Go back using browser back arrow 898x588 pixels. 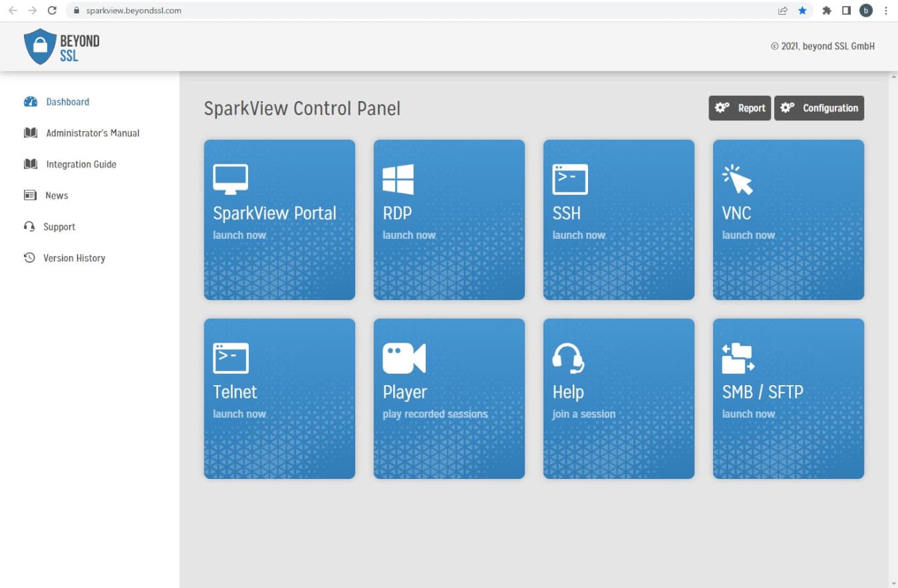tap(13, 11)
